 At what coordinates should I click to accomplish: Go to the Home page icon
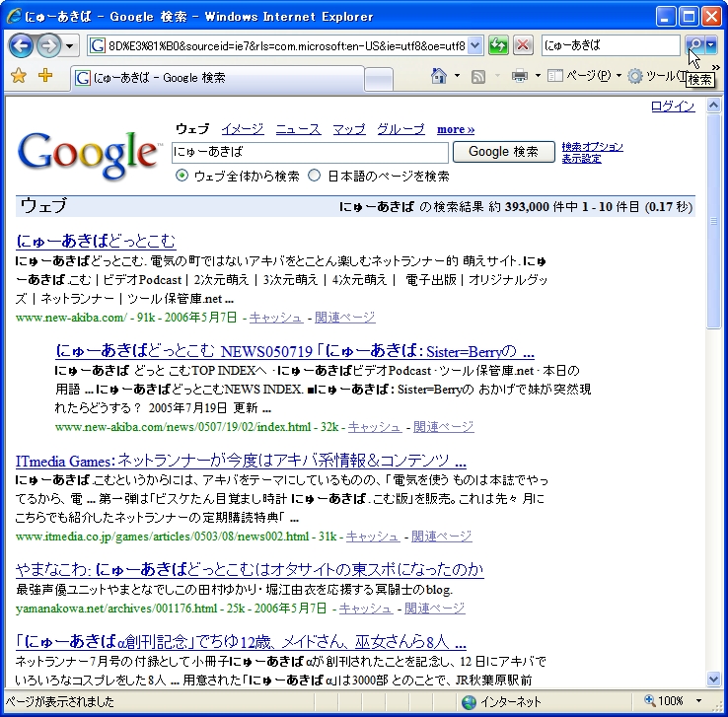(x=439, y=76)
